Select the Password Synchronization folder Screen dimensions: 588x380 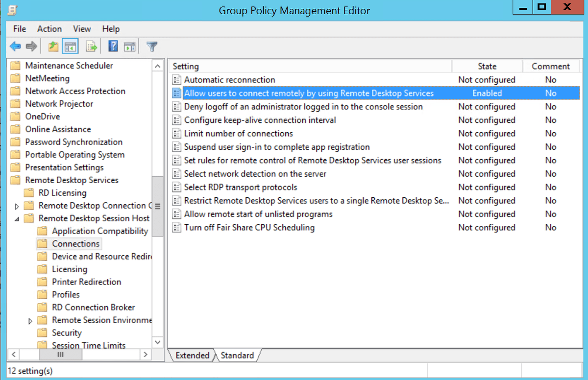click(x=73, y=142)
